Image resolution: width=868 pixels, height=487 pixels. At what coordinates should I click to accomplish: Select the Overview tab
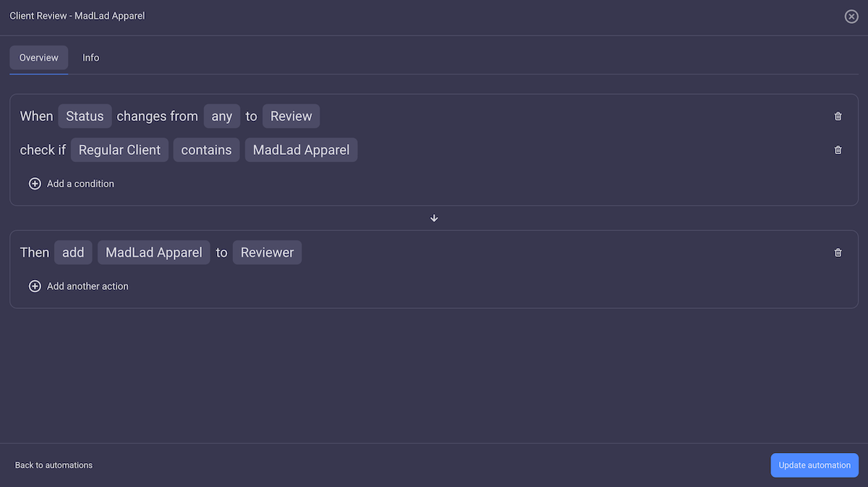39,57
